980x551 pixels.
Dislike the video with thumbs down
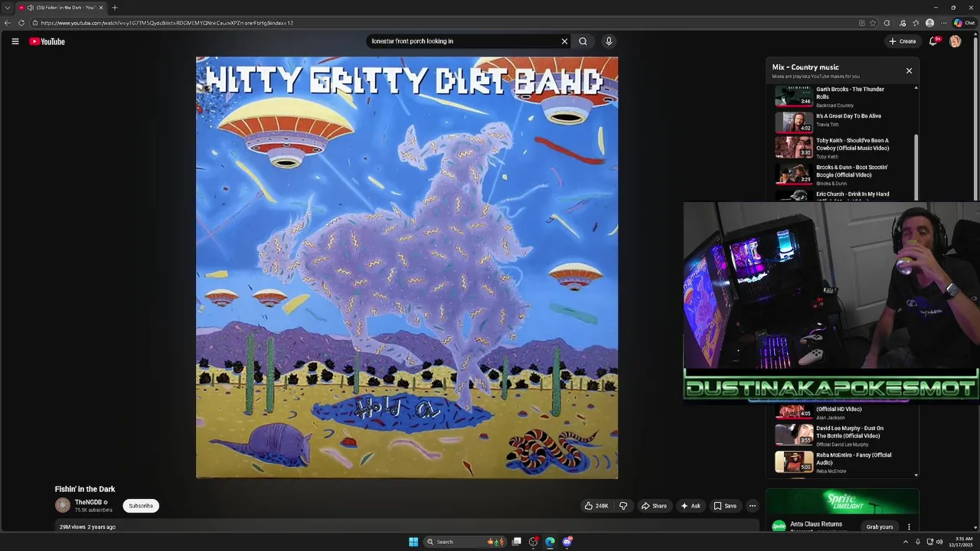(x=623, y=506)
